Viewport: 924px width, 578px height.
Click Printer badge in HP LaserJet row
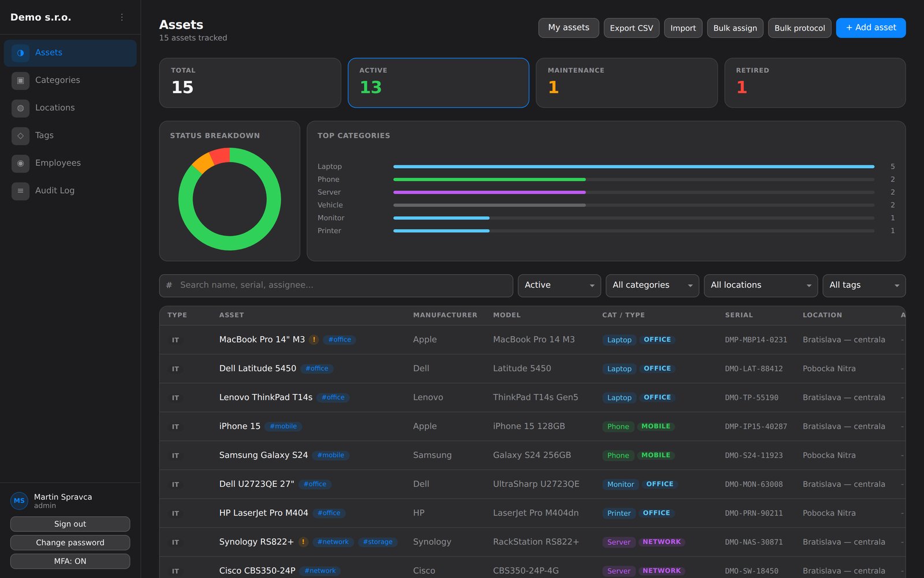(619, 513)
